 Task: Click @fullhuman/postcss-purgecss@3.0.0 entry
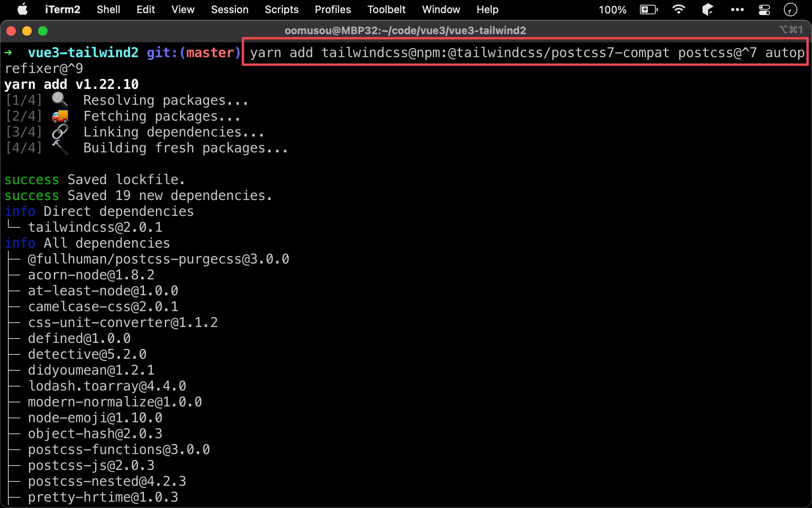click(x=159, y=259)
